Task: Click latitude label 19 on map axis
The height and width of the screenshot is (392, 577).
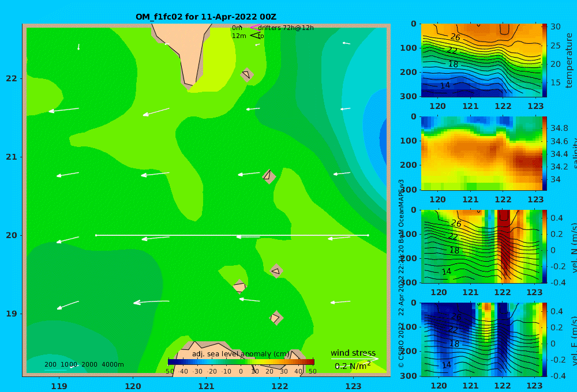Action: (12, 314)
